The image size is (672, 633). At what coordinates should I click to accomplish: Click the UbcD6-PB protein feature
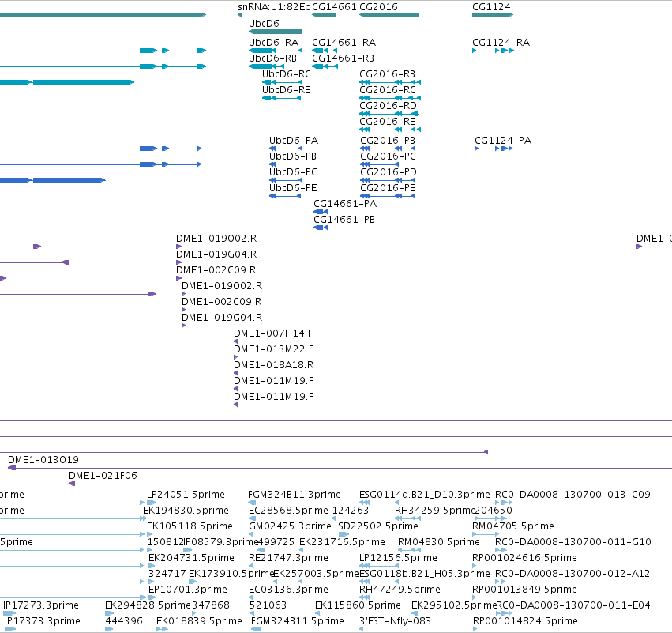click(272, 164)
